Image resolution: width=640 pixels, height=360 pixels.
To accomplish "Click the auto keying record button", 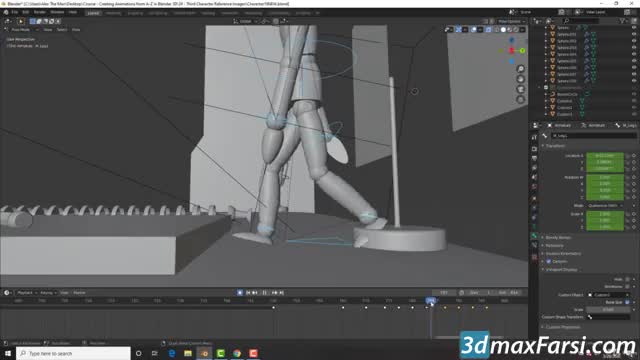I will [240, 293].
